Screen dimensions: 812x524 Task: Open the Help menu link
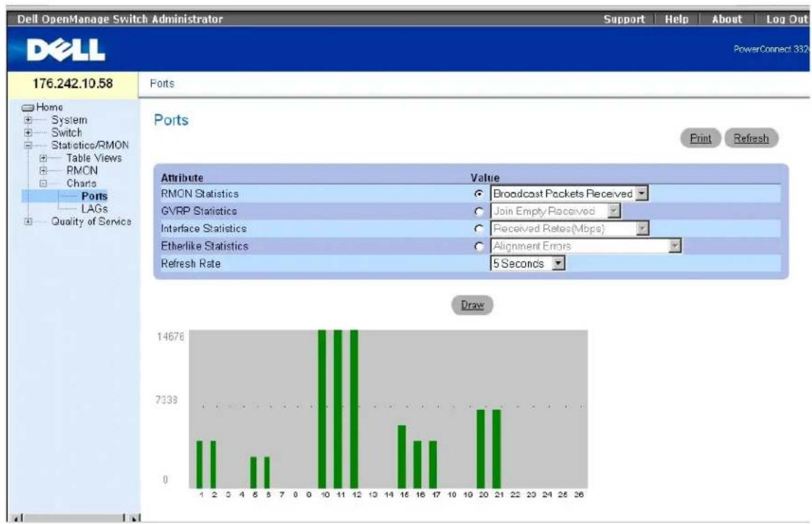(x=677, y=19)
